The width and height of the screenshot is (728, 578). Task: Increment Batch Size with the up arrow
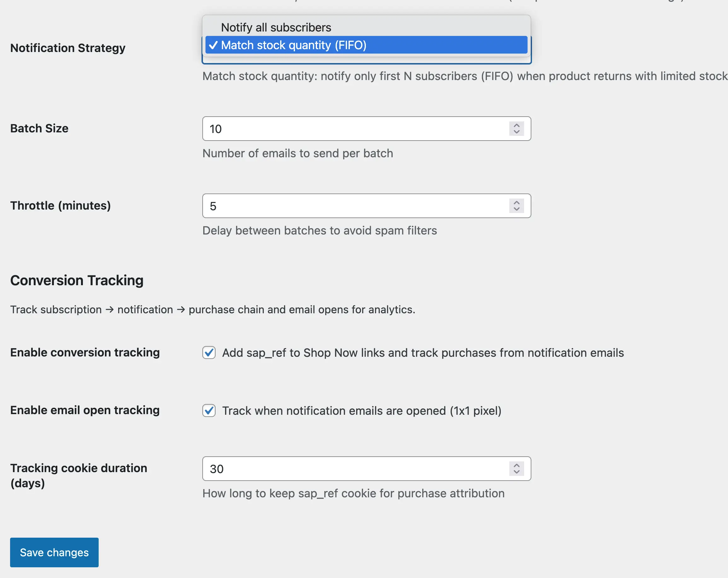(x=517, y=125)
